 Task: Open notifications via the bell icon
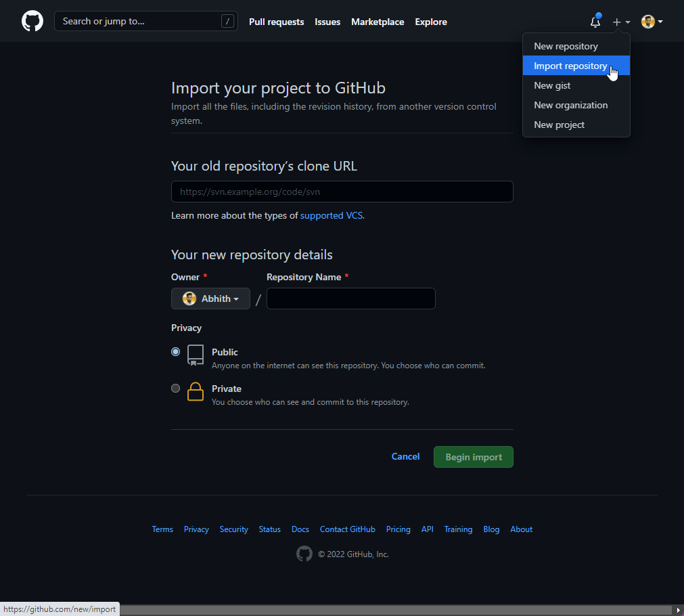coord(595,22)
